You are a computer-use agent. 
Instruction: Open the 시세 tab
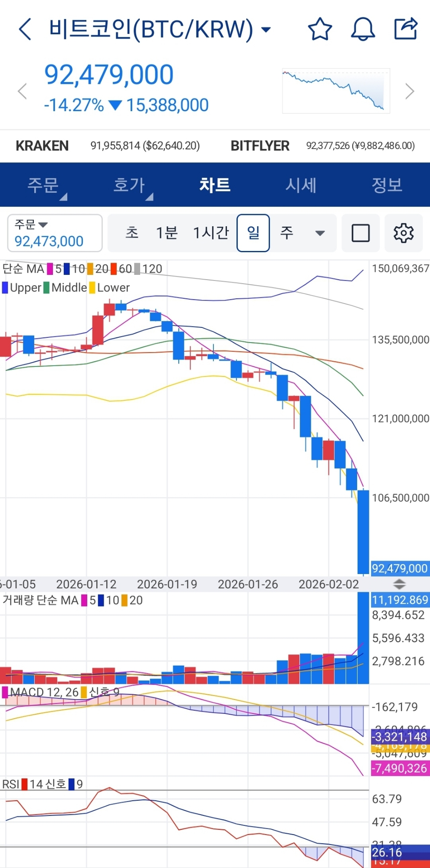(301, 185)
